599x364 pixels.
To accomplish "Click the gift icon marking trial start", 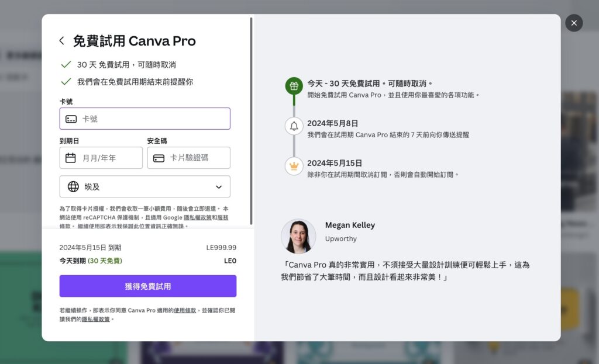I will 293,85.
